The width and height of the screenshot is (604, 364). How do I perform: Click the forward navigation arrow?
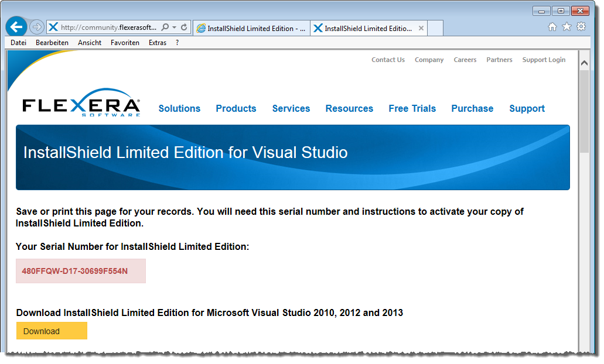tap(36, 27)
